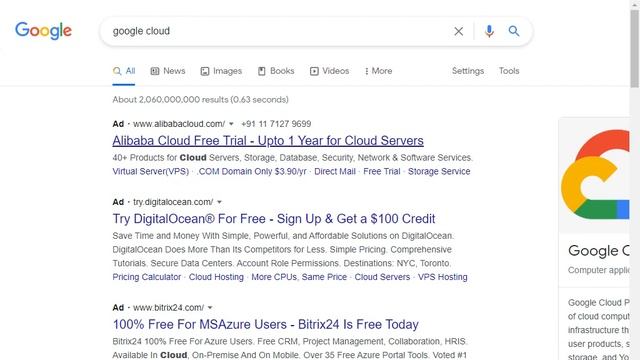Open the Virtual Server(VPS) sitelink

click(151, 171)
